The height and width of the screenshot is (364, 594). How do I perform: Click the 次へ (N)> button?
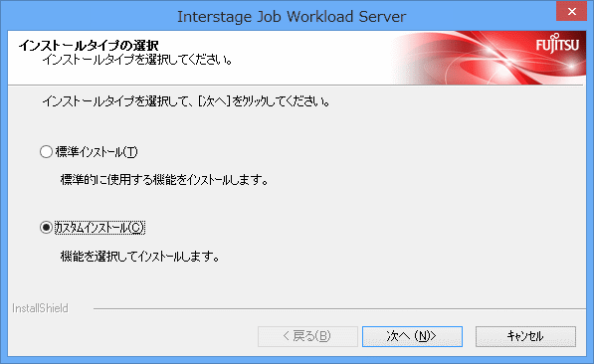(x=412, y=336)
